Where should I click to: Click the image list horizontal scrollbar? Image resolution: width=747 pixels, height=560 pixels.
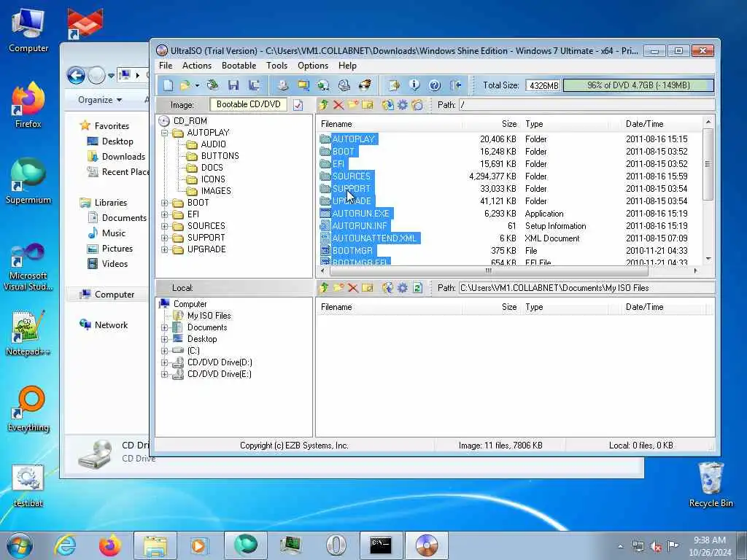coord(489,271)
